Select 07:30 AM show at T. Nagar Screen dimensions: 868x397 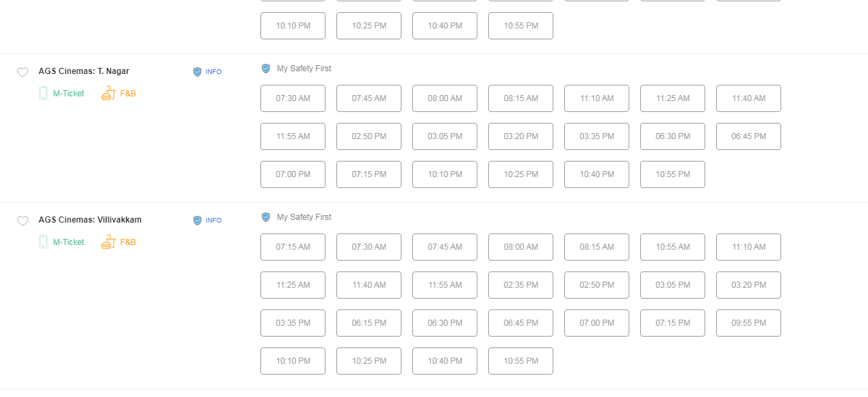tap(293, 98)
